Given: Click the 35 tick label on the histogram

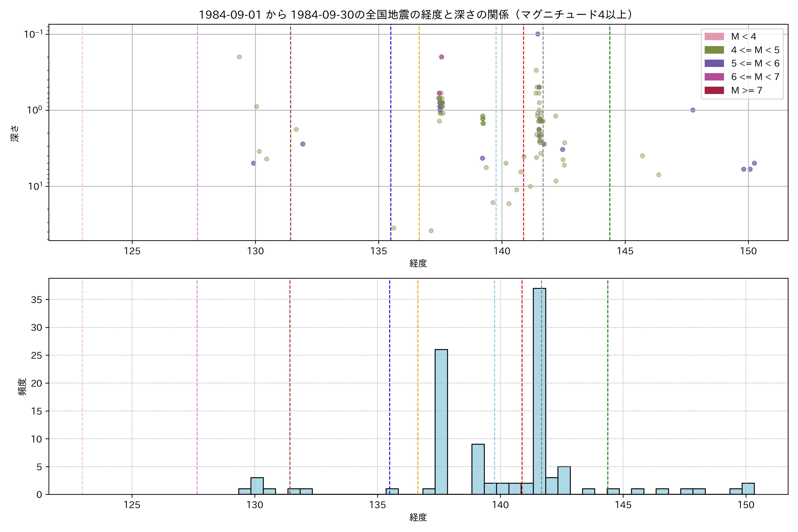Looking at the screenshot, I should (x=36, y=300).
